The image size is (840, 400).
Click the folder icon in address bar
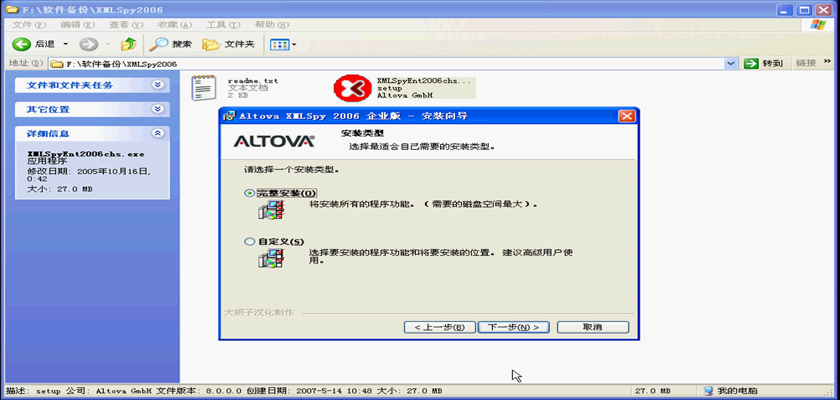pos(56,64)
